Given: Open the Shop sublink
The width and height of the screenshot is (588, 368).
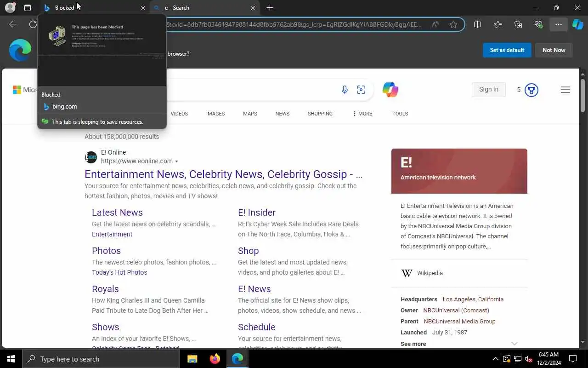Looking at the screenshot, I should [x=248, y=251].
